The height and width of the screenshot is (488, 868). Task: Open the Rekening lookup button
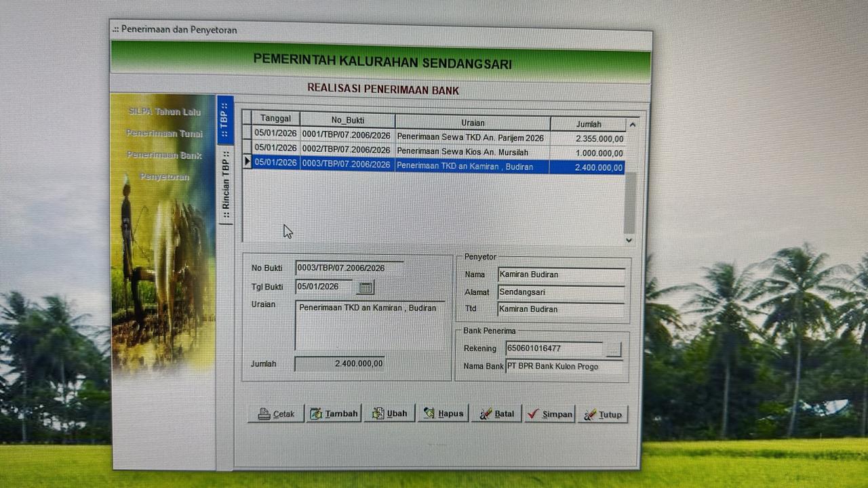point(613,349)
